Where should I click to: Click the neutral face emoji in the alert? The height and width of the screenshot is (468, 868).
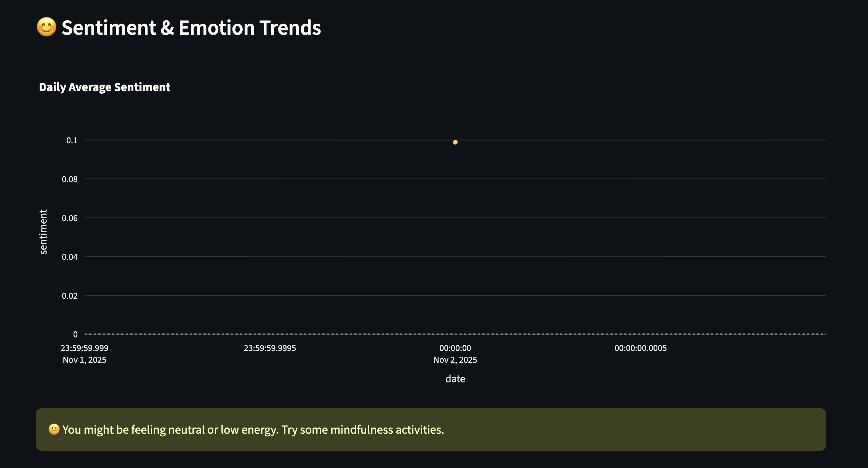point(54,429)
